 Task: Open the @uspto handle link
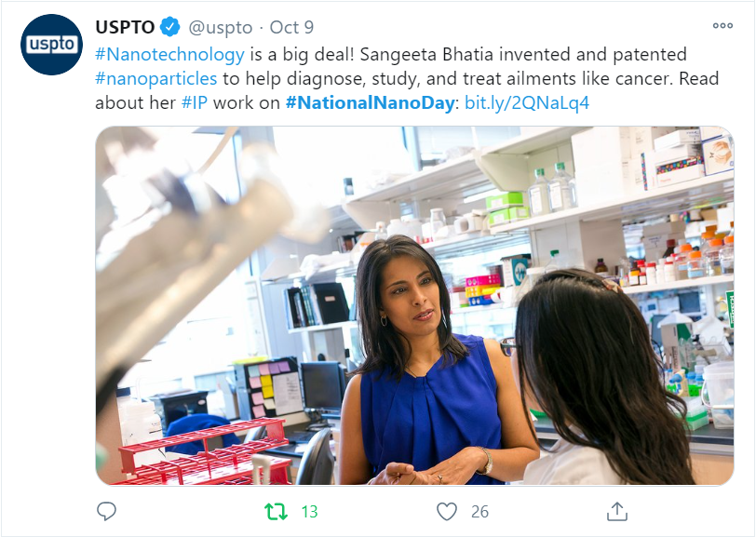pos(221,28)
